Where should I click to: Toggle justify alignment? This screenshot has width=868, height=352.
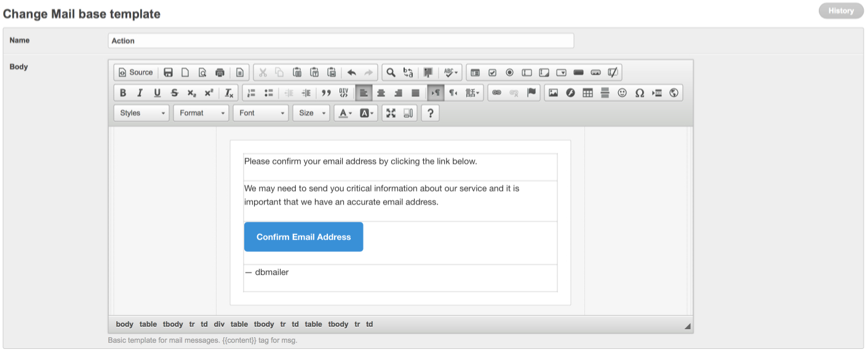tap(415, 93)
